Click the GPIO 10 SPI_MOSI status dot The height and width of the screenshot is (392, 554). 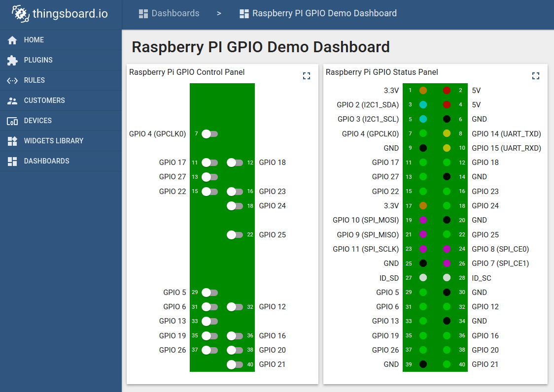pyautogui.click(x=422, y=220)
